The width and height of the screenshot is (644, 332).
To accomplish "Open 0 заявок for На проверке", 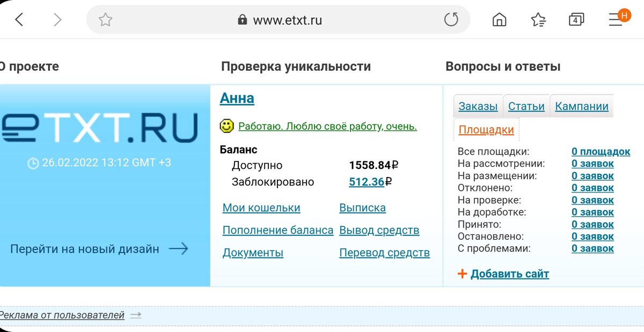I will pyautogui.click(x=592, y=200).
